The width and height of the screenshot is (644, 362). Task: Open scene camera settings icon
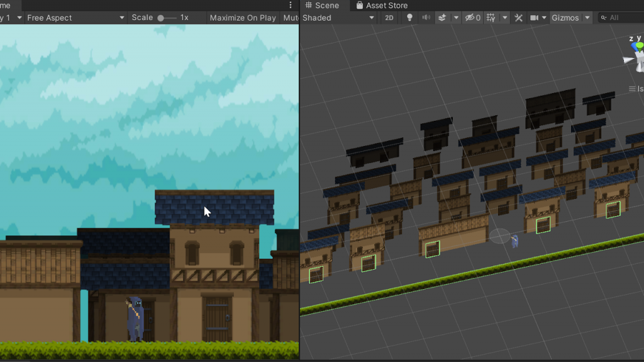click(534, 18)
